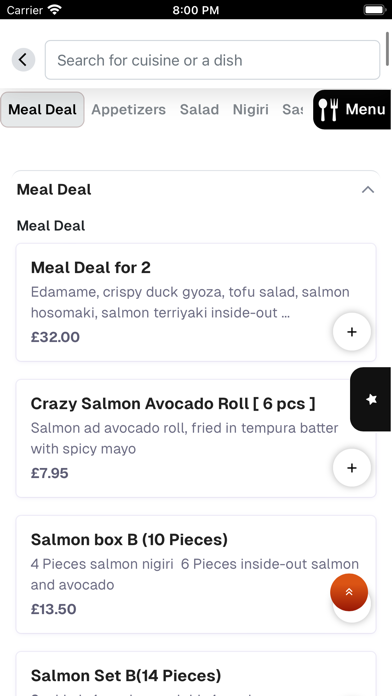Switch to the Salad tab
The height and width of the screenshot is (696, 392).
click(x=199, y=109)
